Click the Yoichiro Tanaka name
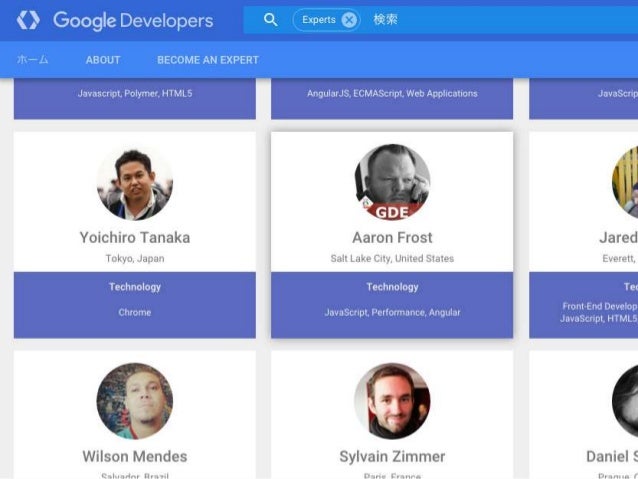This screenshot has height=479, width=638. 135,238
